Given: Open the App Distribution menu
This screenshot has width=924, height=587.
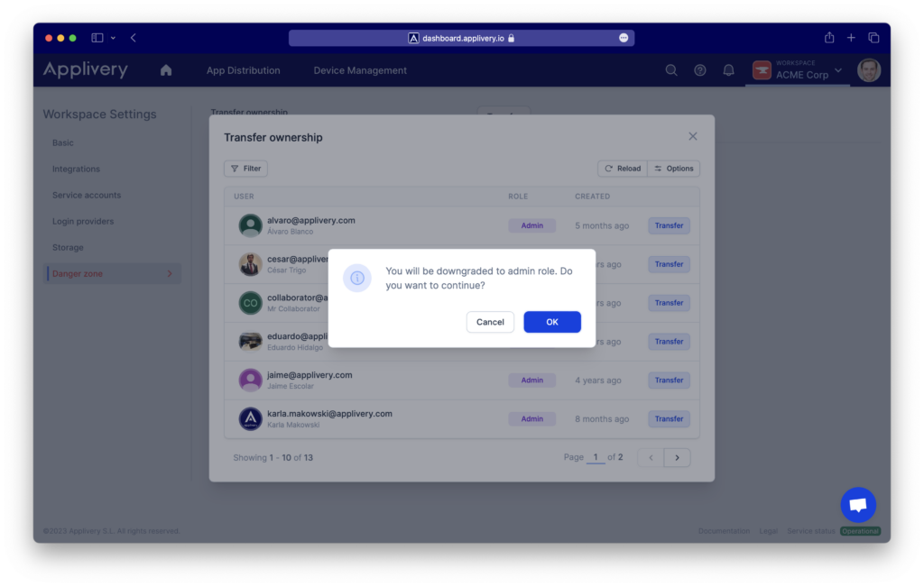Looking at the screenshot, I should 243,70.
